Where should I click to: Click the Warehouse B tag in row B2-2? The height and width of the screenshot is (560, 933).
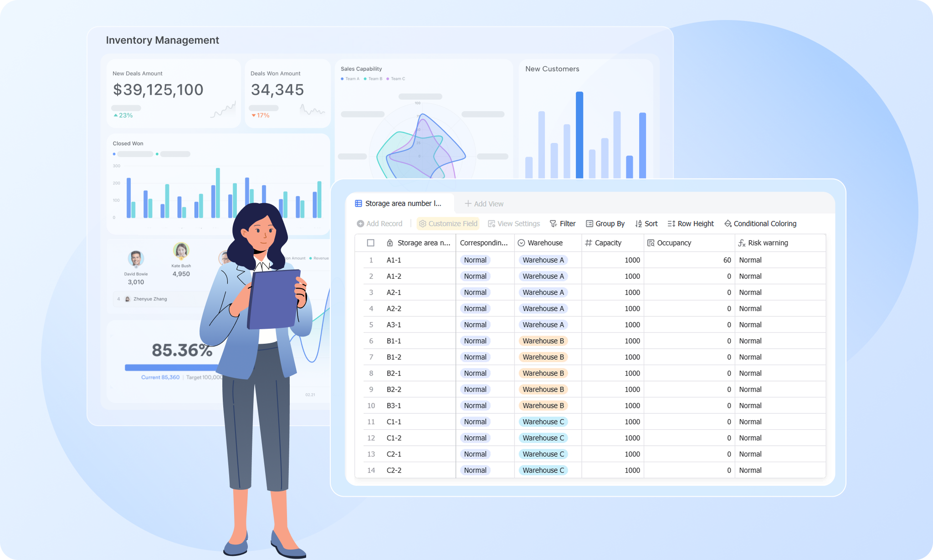click(543, 389)
